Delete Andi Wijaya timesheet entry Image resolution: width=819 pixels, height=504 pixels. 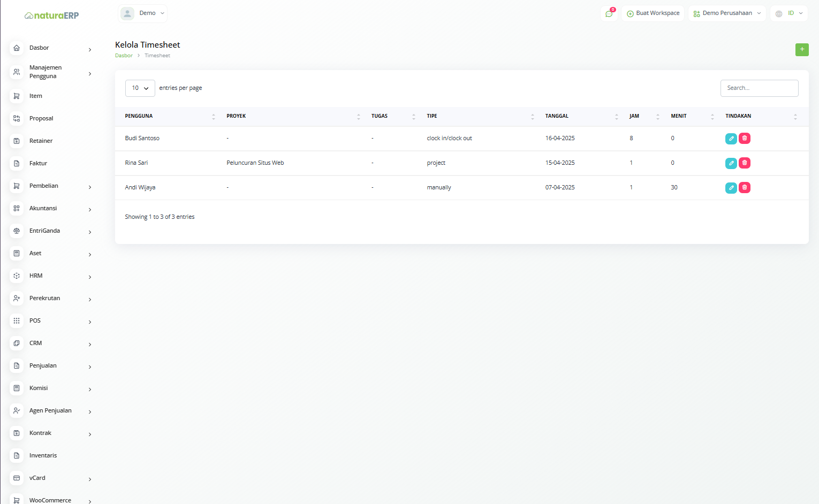[x=745, y=188]
